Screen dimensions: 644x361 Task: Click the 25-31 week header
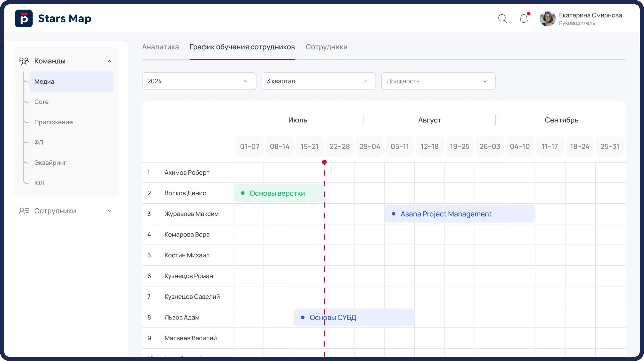[610, 147]
